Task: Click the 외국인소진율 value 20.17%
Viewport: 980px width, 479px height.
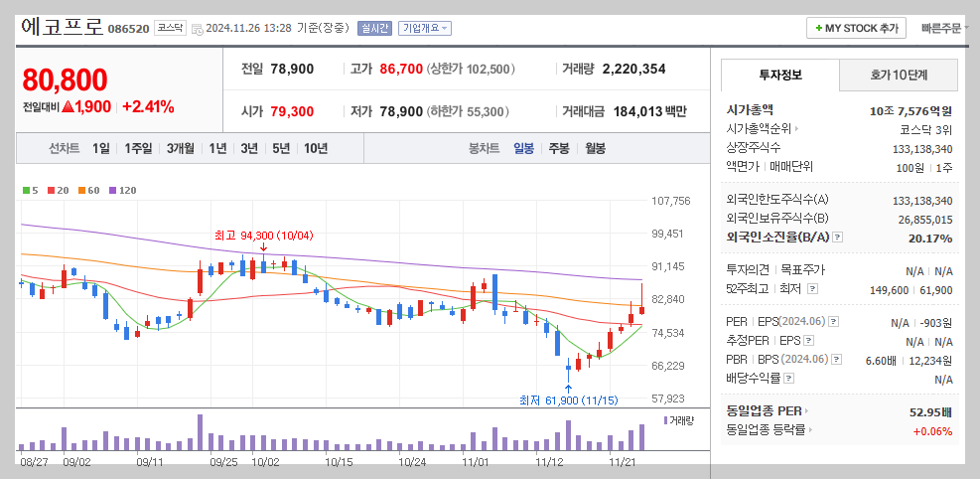Action: tap(930, 239)
